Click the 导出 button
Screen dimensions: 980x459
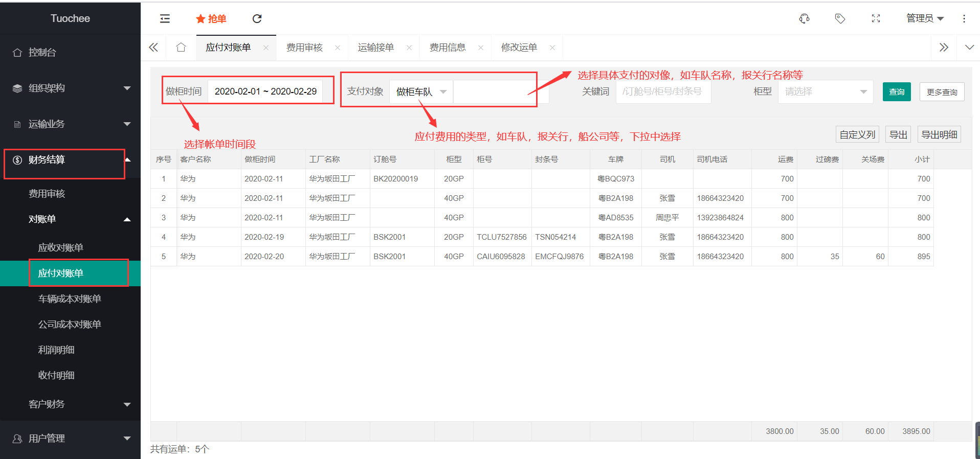pyautogui.click(x=898, y=134)
